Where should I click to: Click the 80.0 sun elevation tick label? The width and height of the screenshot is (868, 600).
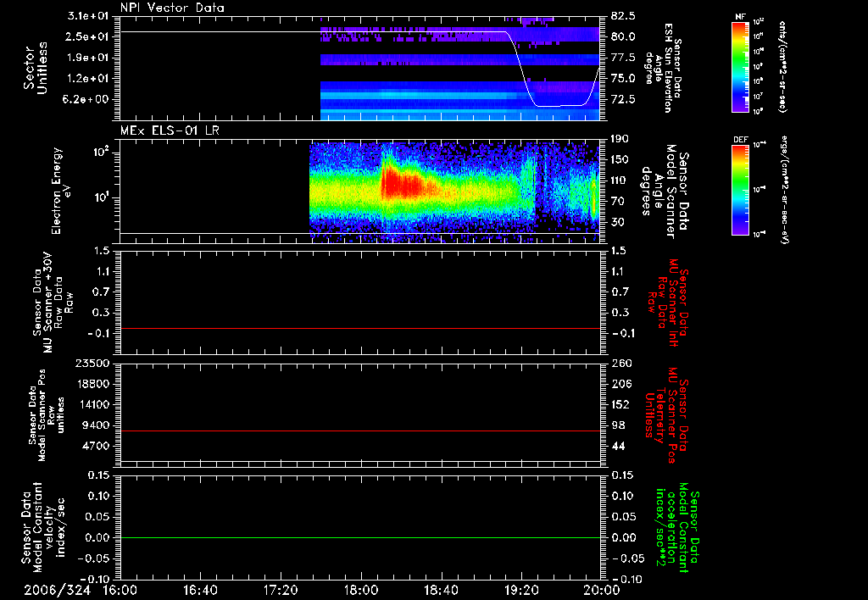623,36
